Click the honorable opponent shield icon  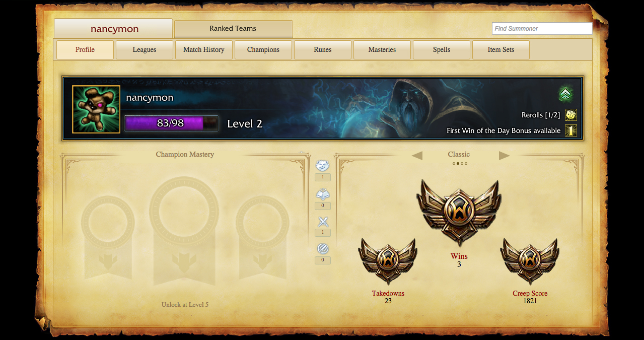(323, 249)
